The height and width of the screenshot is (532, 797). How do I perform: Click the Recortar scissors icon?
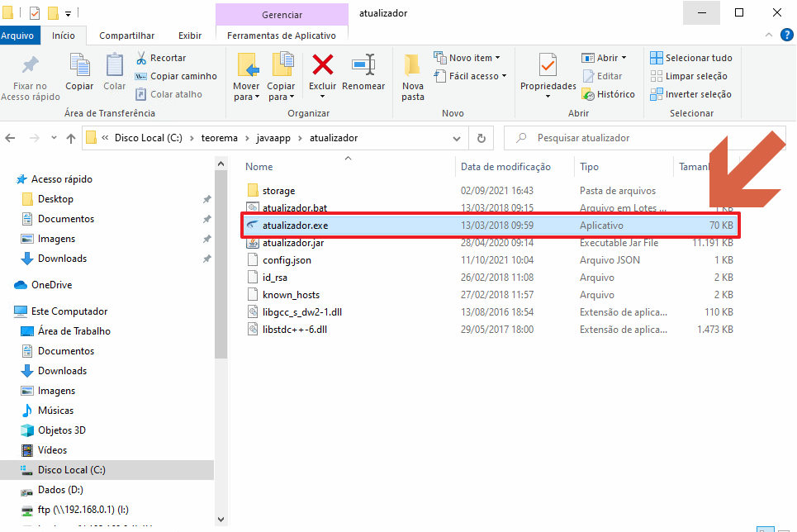point(141,58)
